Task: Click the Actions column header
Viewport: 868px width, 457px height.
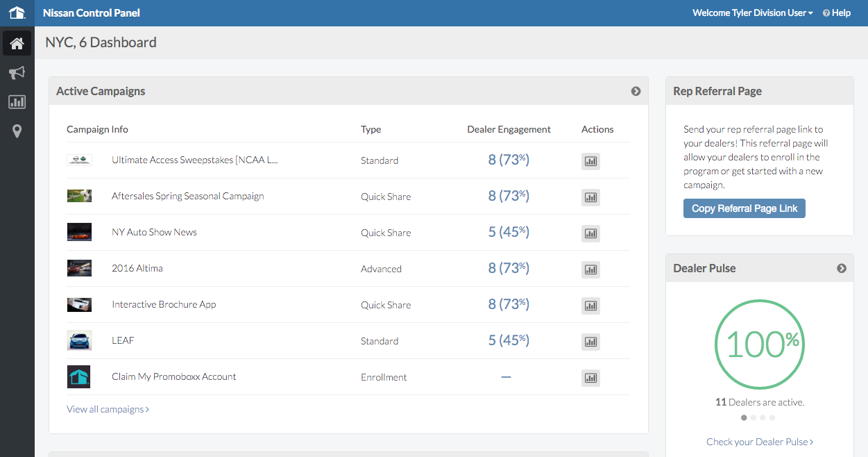Action: pos(597,129)
